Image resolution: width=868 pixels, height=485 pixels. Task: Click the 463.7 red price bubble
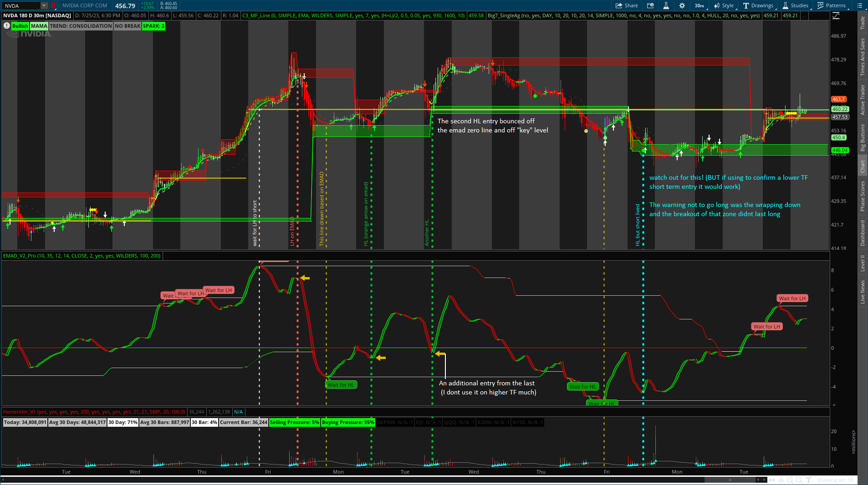pyautogui.click(x=838, y=99)
